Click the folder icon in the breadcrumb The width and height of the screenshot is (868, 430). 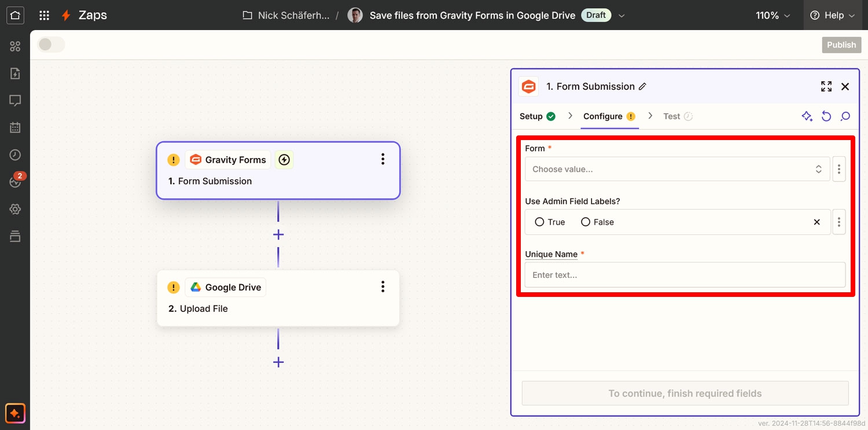248,16
